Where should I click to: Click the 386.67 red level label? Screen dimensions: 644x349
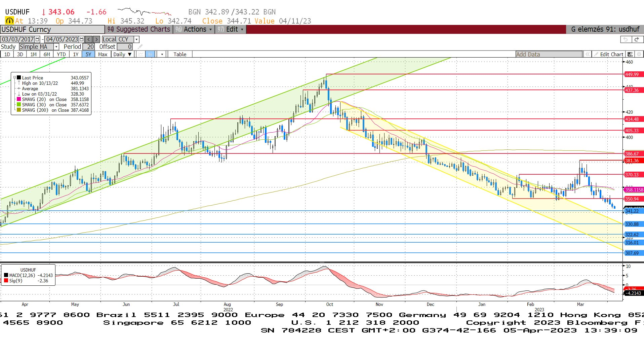point(634,154)
